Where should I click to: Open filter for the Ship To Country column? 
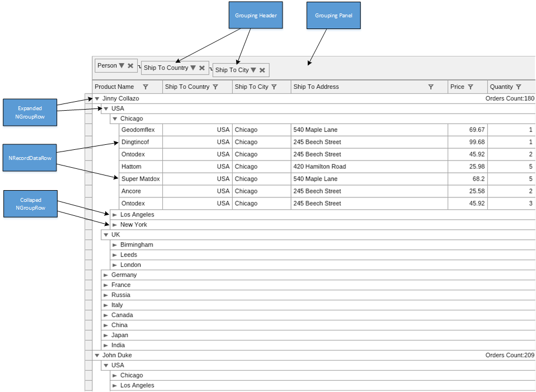pyautogui.click(x=215, y=87)
